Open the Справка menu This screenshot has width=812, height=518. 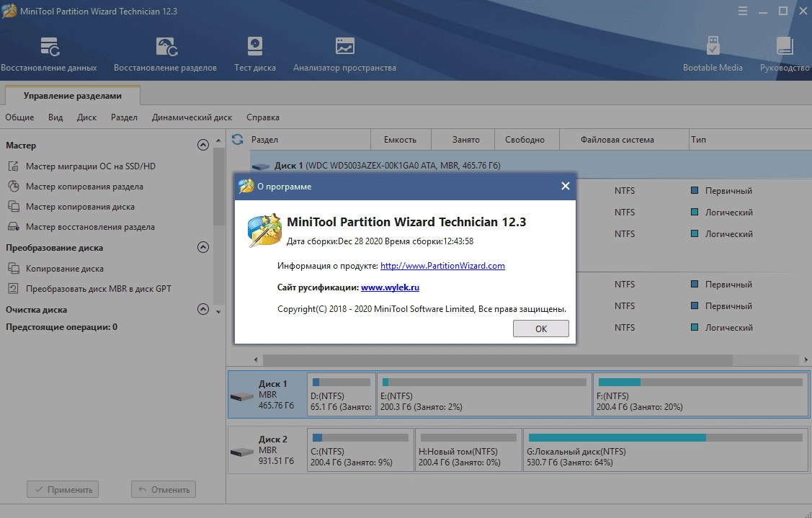coord(262,117)
